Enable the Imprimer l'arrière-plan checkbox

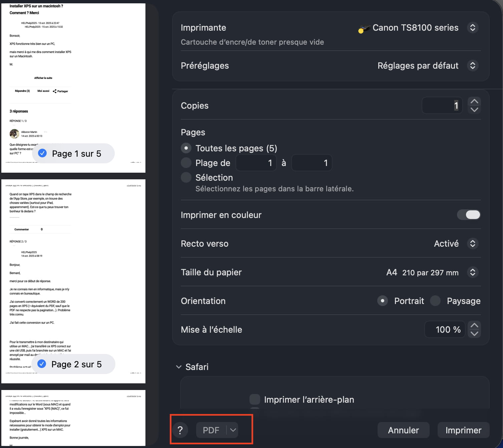coord(255,399)
